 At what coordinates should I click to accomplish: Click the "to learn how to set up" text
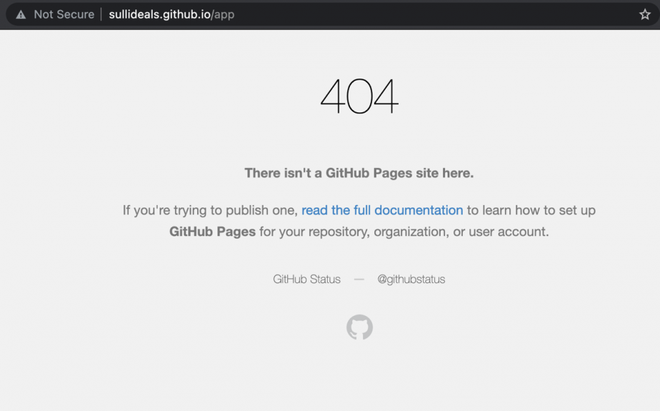coord(531,210)
